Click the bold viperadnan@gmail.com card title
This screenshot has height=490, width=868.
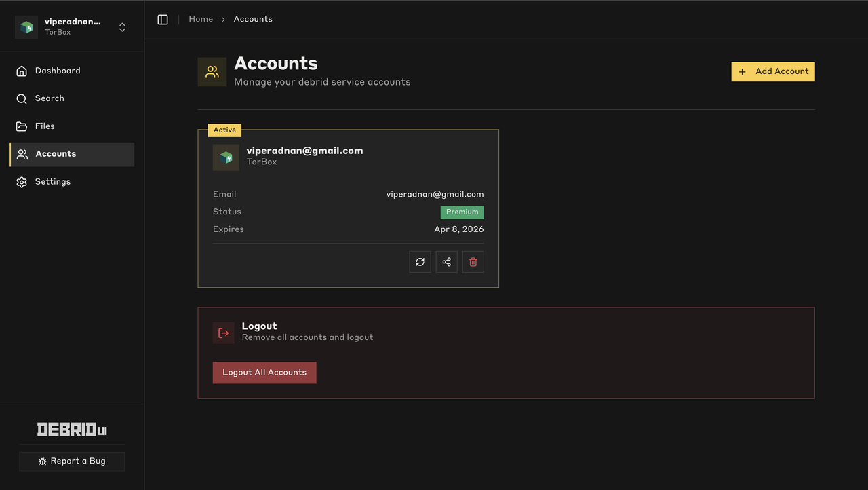[x=305, y=151]
